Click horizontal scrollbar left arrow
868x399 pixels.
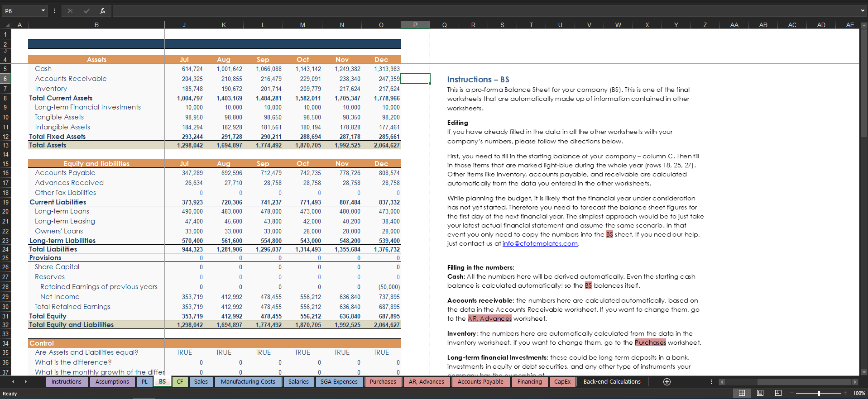722,382
